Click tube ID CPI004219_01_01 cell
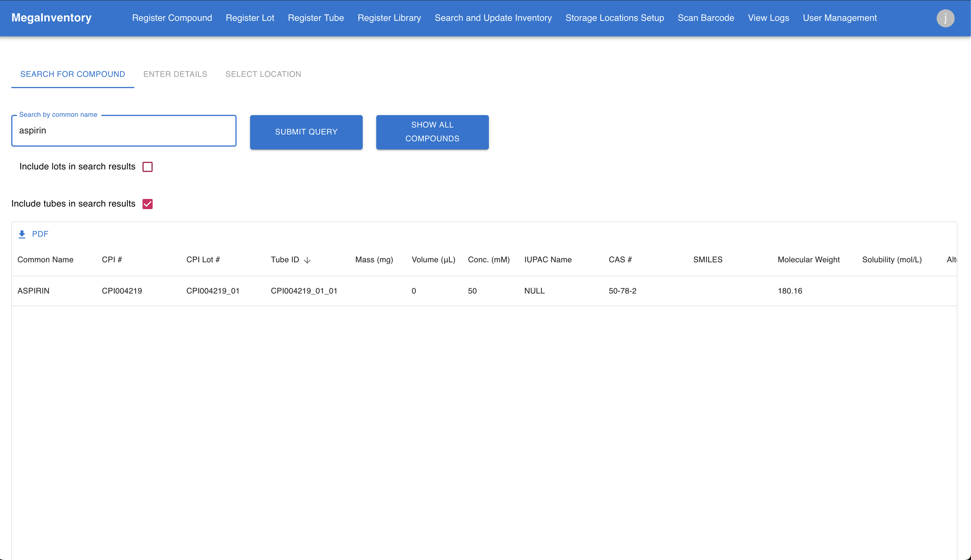971x560 pixels. pos(304,291)
